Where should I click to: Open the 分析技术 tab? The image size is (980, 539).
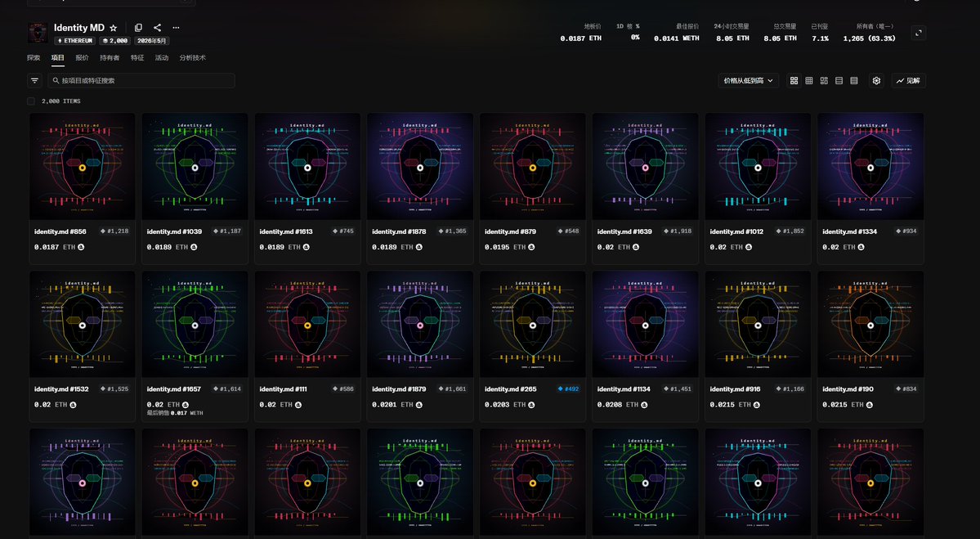point(193,57)
